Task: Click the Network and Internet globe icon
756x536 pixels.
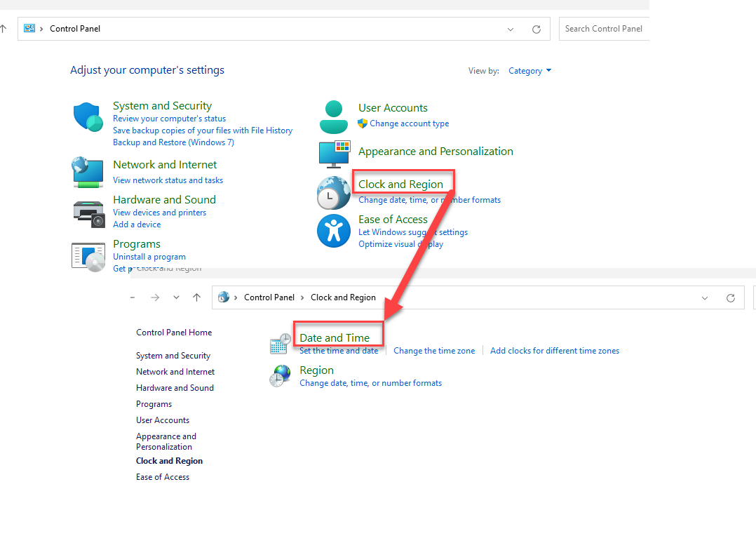Action: tap(88, 172)
